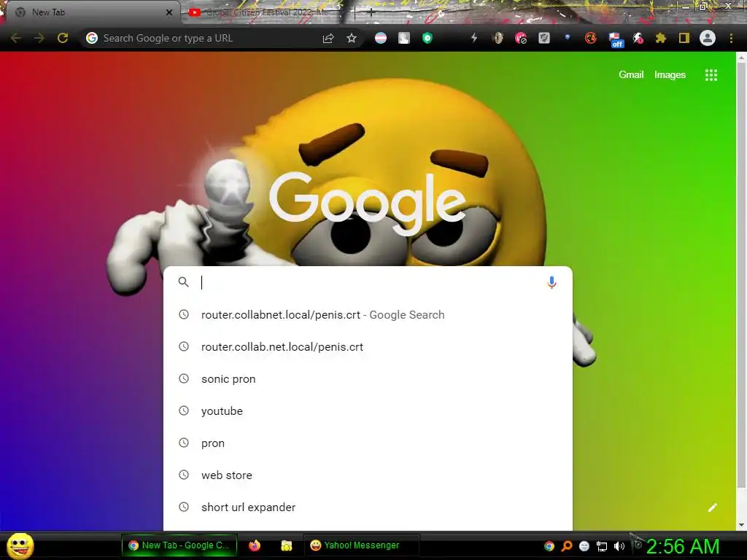Viewport: 747px width, 560px height.
Task: Select suggestion 'router.collab.net.local/penis.crt'
Action: (x=368, y=346)
